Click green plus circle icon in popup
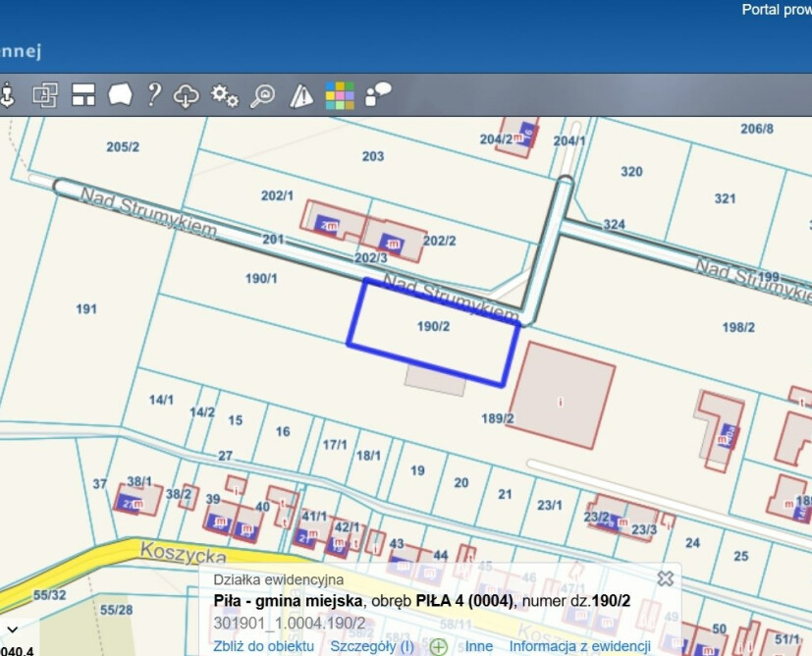 [438, 646]
